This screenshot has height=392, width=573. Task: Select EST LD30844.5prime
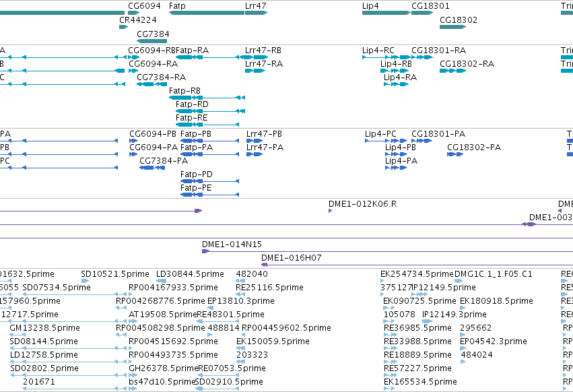(x=190, y=274)
